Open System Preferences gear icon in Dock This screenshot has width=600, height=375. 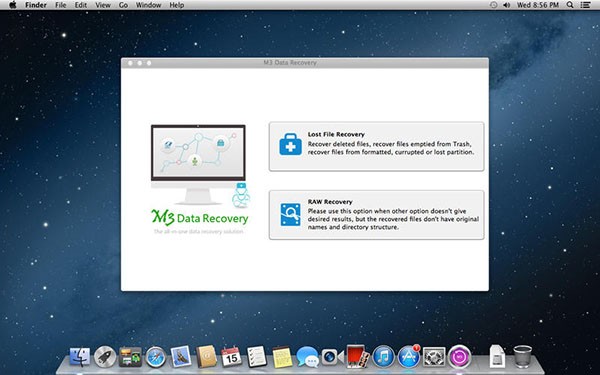coord(434,357)
